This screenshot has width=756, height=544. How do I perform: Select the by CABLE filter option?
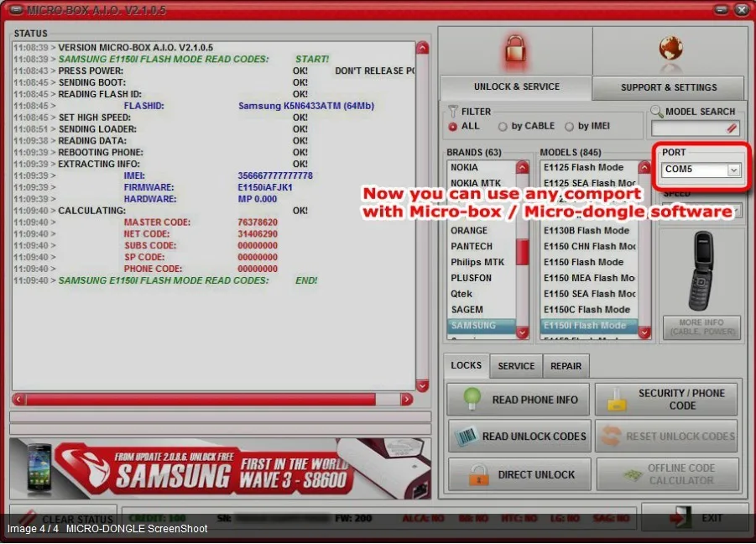(503, 127)
